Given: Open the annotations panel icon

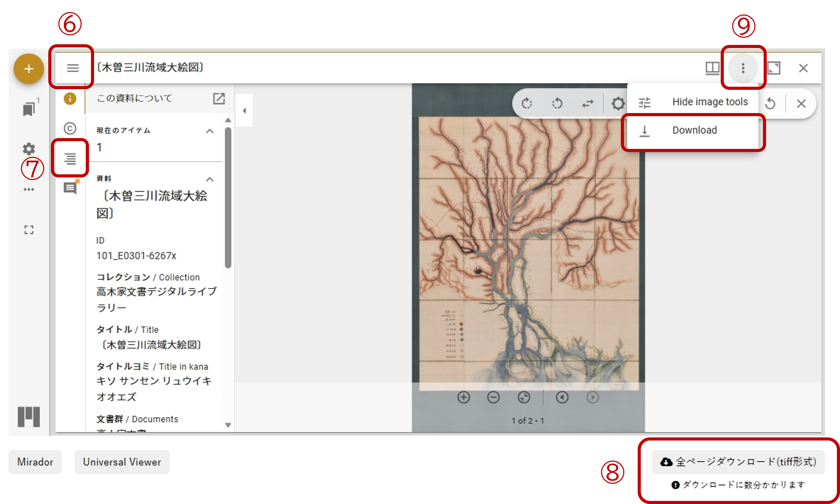Looking at the screenshot, I should [x=70, y=188].
